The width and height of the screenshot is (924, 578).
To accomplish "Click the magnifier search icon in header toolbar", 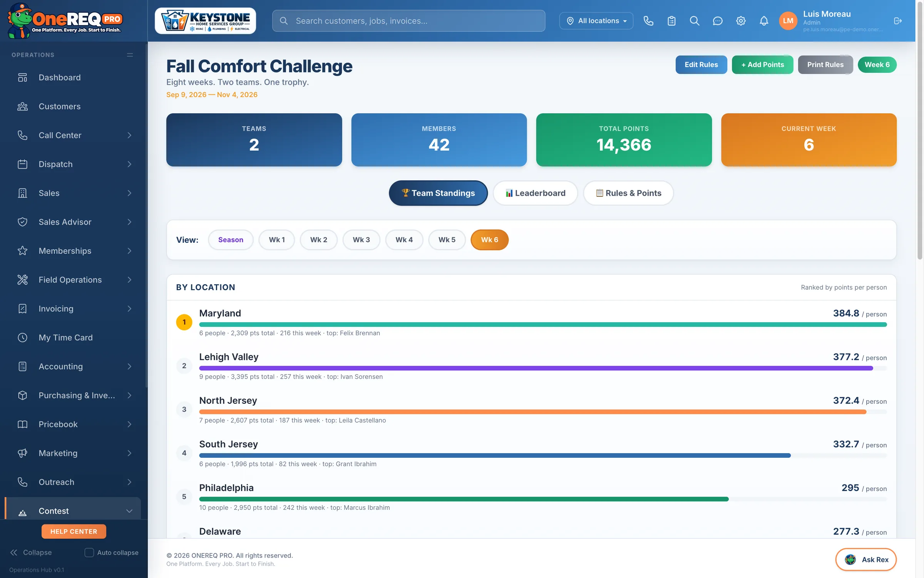I will (x=695, y=21).
